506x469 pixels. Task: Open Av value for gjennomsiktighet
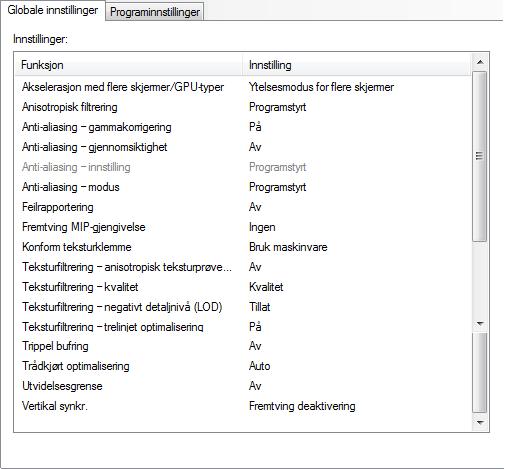click(x=255, y=147)
